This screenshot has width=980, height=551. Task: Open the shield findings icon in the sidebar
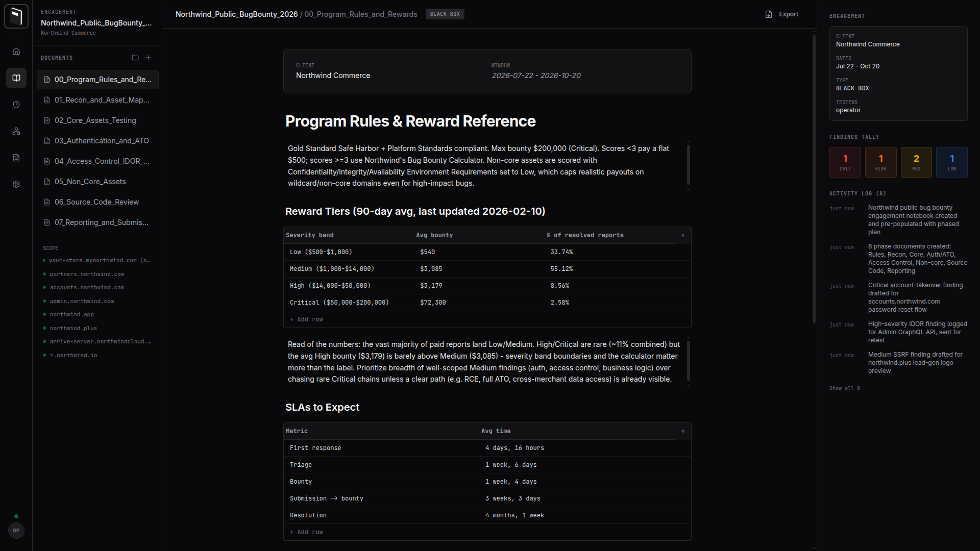pyautogui.click(x=16, y=105)
